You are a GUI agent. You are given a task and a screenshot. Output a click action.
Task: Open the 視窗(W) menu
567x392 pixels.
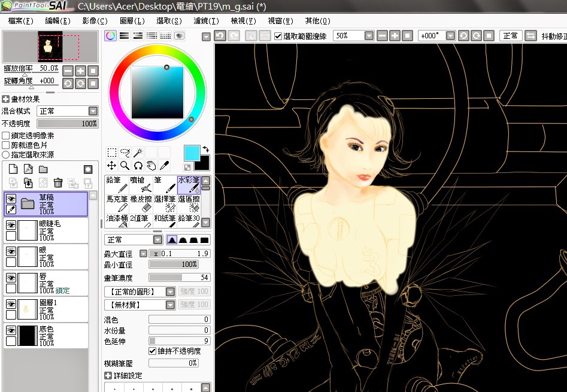(281, 21)
